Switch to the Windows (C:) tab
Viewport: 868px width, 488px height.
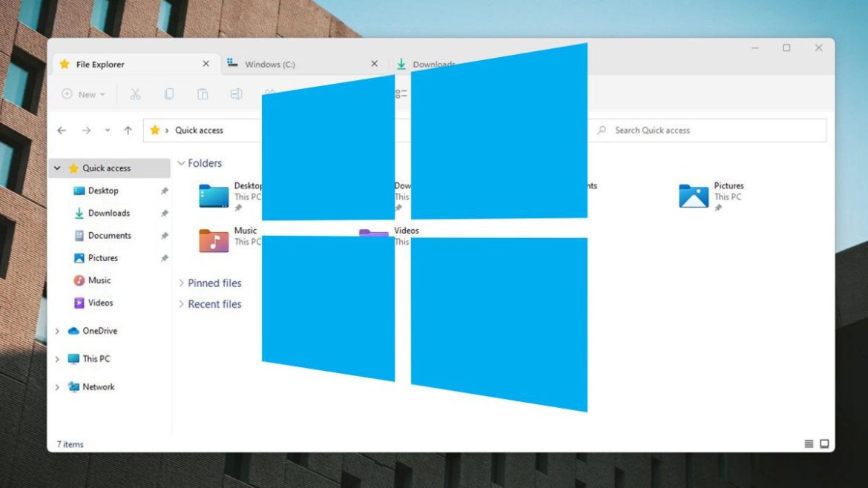270,65
